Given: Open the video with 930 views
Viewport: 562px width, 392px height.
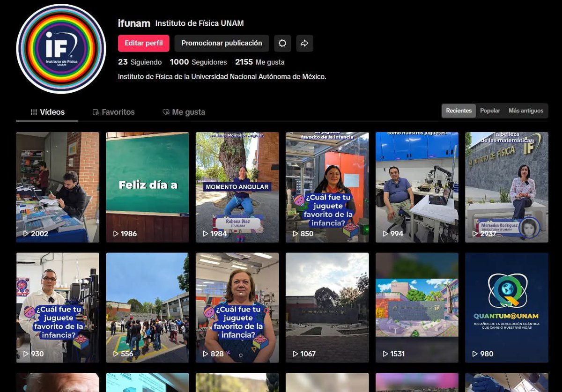Looking at the screenshot, I should pyautogui.click(x=58, y=308).
